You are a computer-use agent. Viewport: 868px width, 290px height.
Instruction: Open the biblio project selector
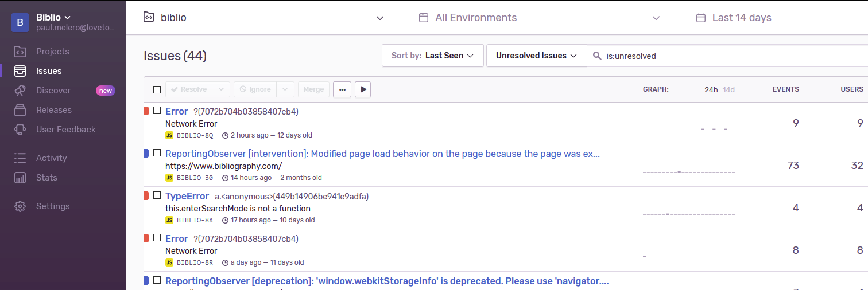[263, 18]
